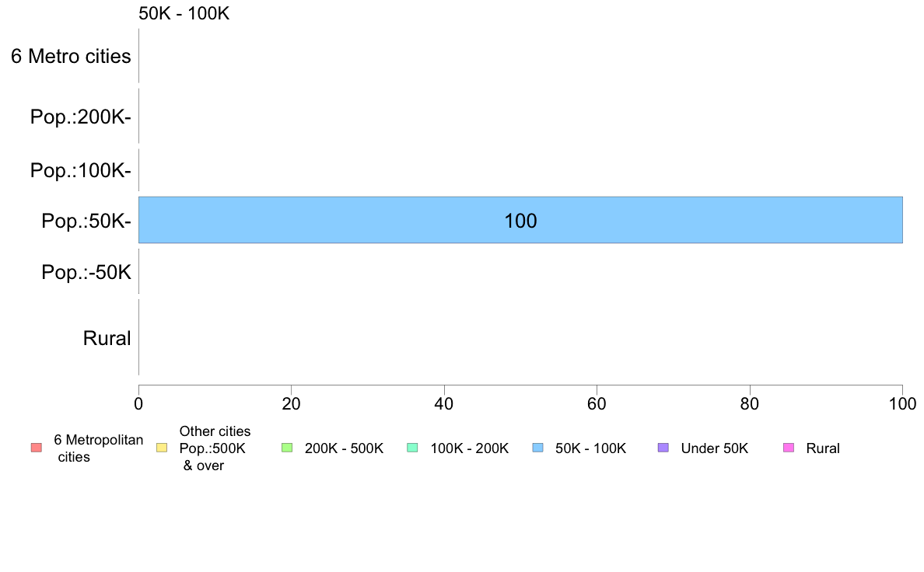Click the Rural category axis label

[107, 338]
